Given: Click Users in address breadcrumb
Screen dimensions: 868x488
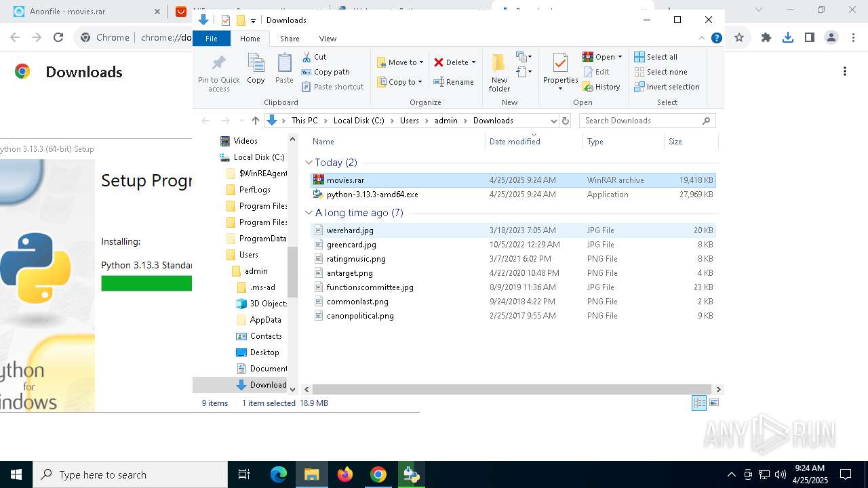Looking at the screenshot, I should [x=410, y=121].
